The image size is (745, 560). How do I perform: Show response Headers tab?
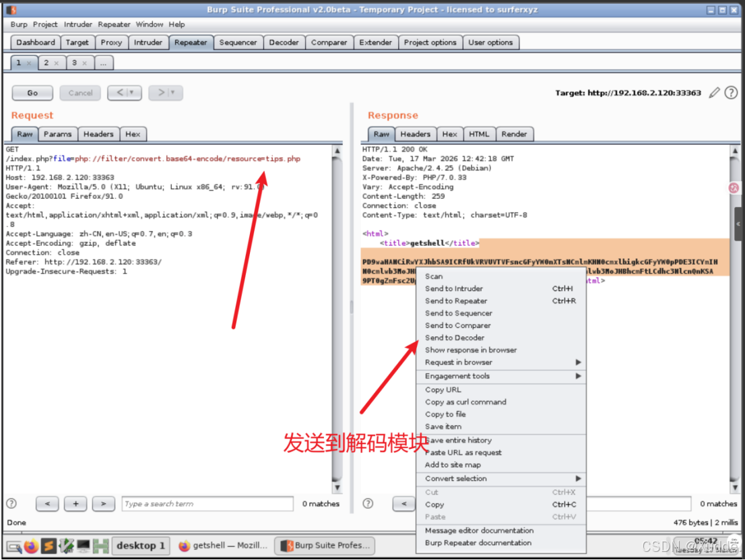[x=415, y=134]
